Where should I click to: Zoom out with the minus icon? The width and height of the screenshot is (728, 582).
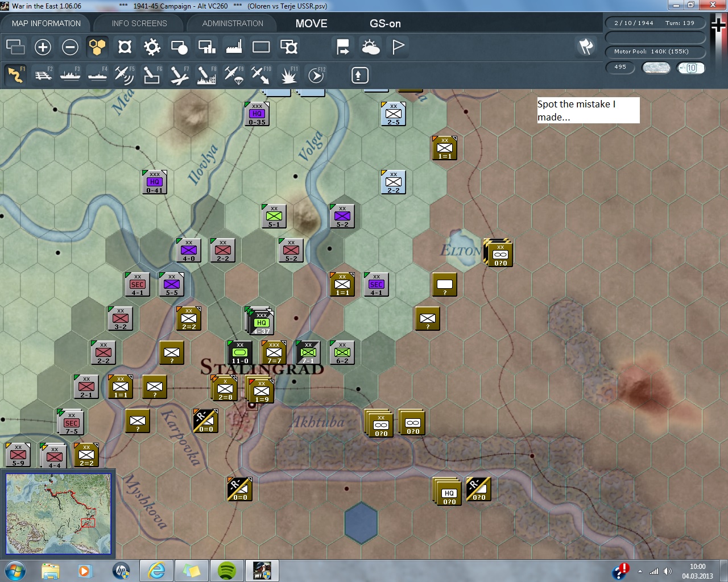(70, 47)
